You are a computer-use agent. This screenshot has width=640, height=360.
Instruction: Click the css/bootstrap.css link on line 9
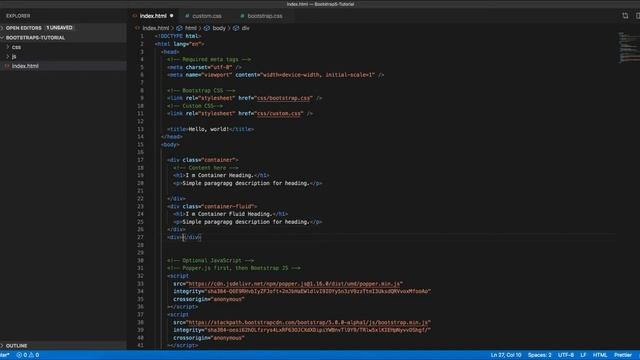point(283,98)
